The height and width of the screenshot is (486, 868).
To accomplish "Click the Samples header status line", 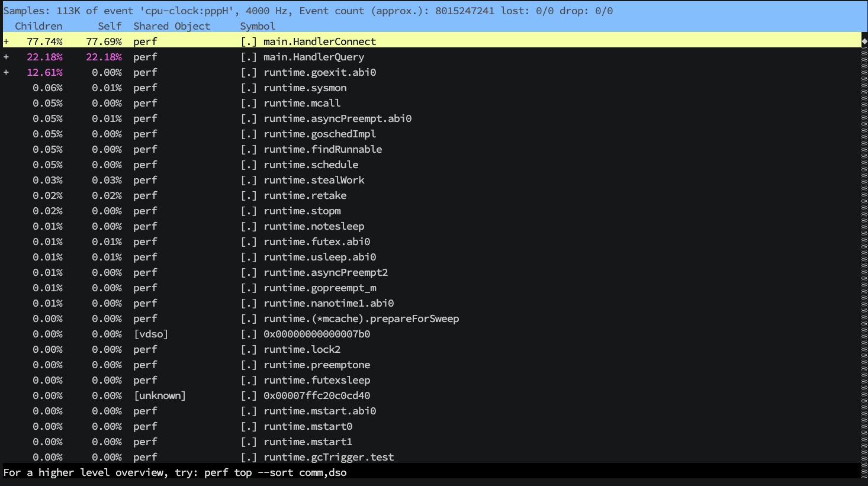I will coord(308,11).
